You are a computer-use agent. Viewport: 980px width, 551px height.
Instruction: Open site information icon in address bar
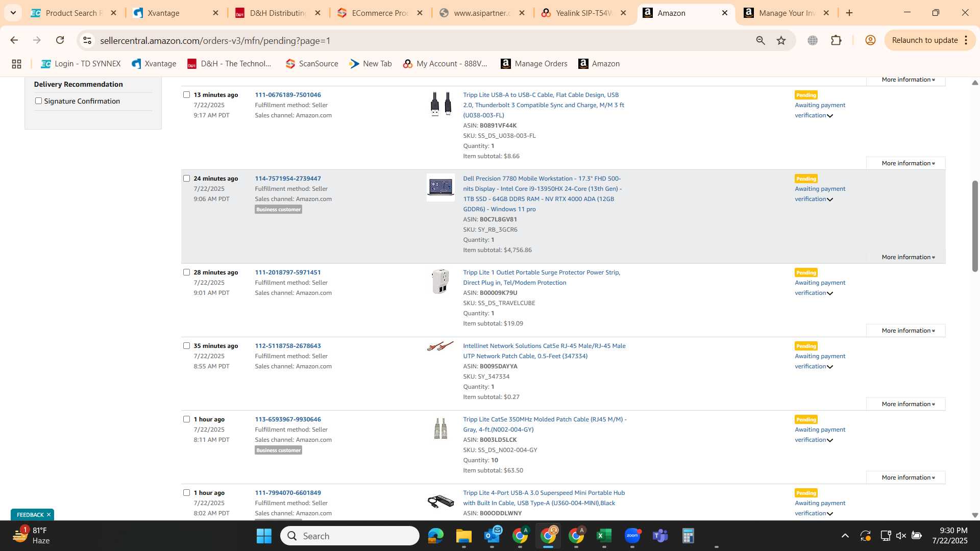[87, 40]
